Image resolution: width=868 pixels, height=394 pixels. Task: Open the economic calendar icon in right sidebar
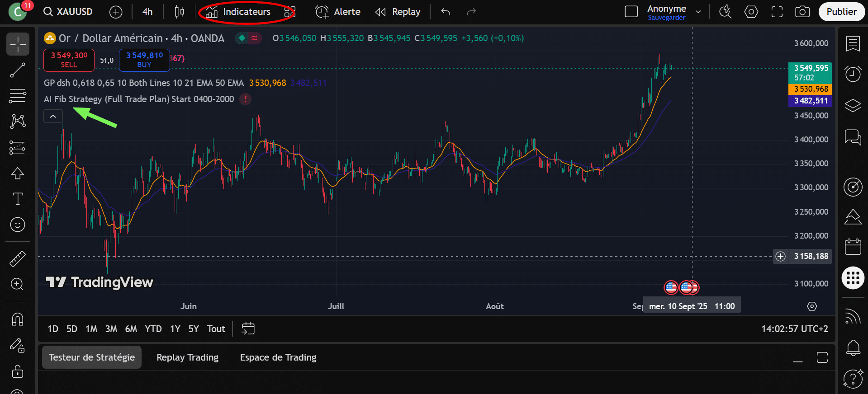pos(853,247)
